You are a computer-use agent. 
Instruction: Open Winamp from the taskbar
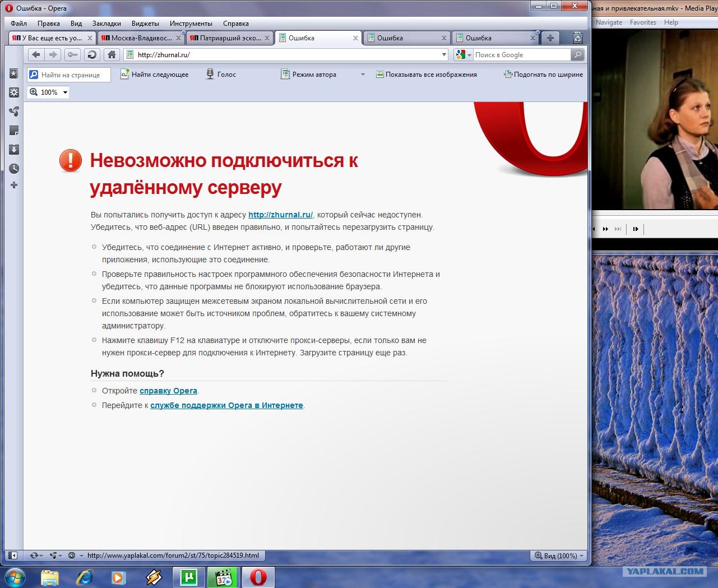click(x=154, y=577)
